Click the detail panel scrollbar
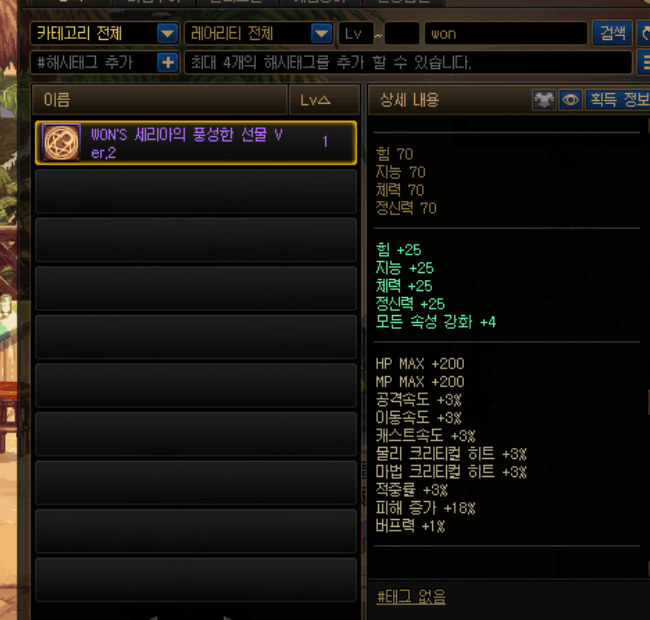 coord(648,402)
